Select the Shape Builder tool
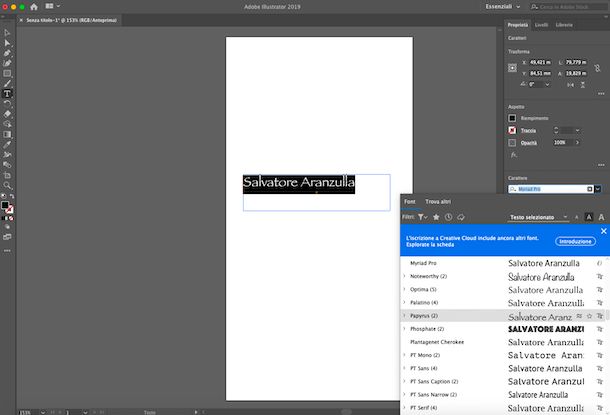610x415 pixels. 7,124
